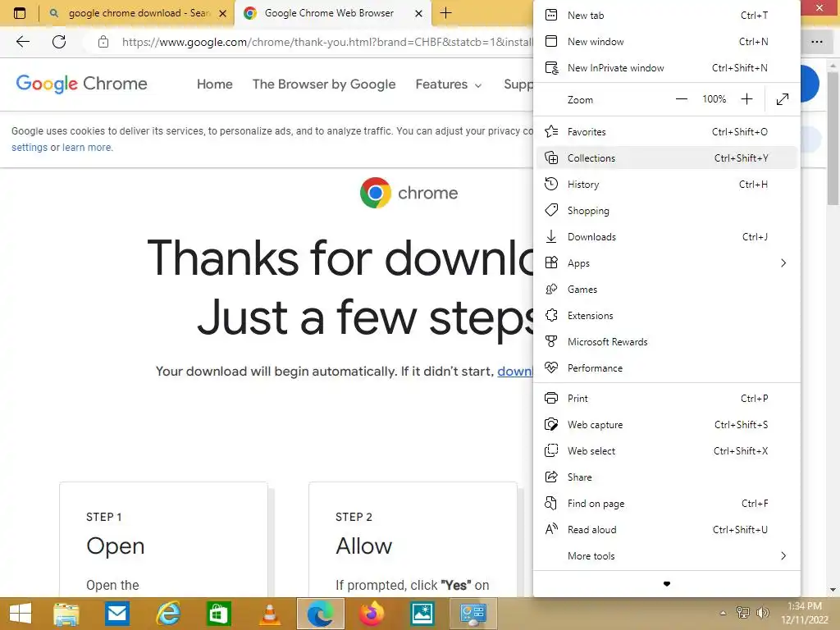Open The Browser by Google link

(323, 84)
